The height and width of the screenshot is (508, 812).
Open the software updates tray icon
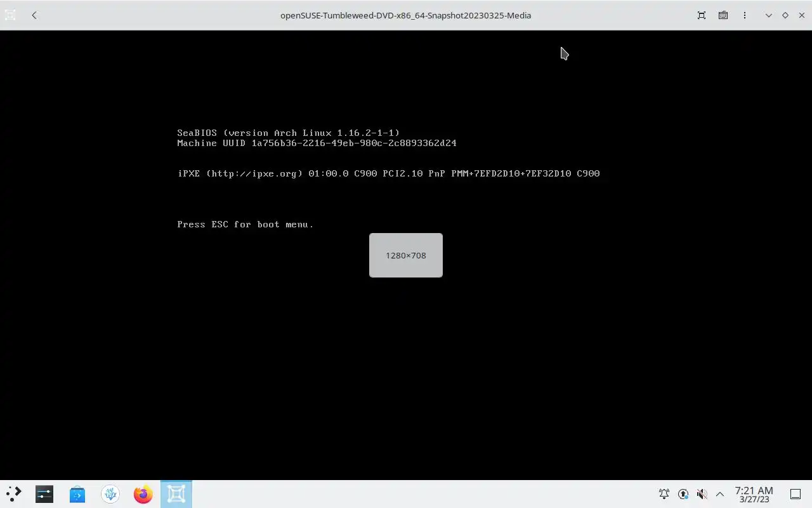(x=683, y=494)
